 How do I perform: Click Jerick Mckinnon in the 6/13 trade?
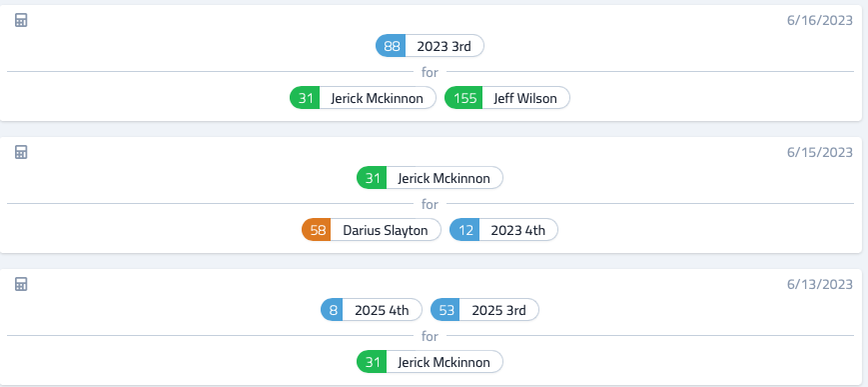pyautogui.click(x=431, y=363)
